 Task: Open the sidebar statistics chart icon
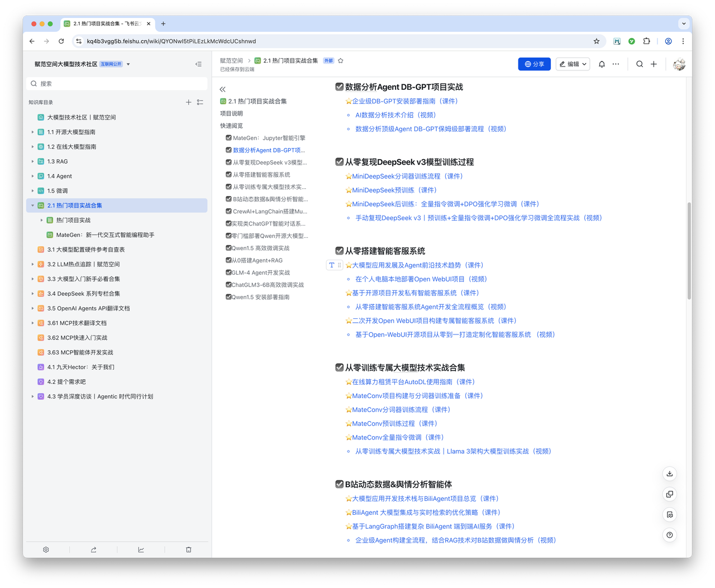click(141, 549)
